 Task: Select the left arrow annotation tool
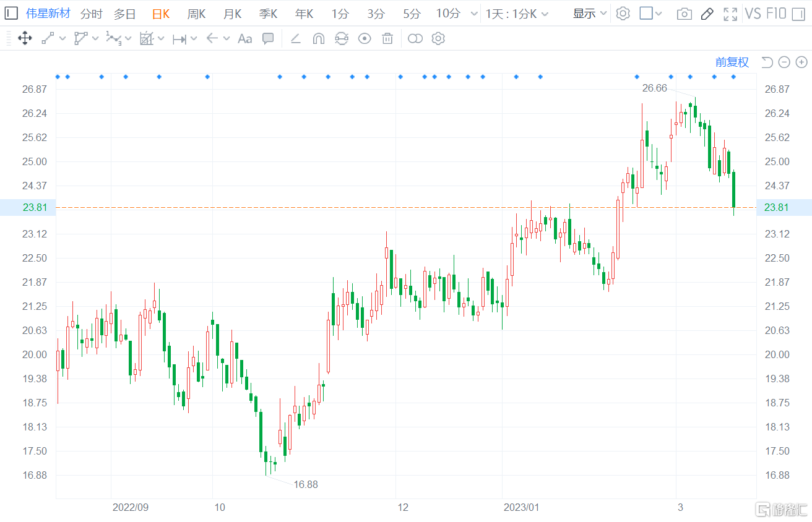pyautogui.click(x=212, y=38)
